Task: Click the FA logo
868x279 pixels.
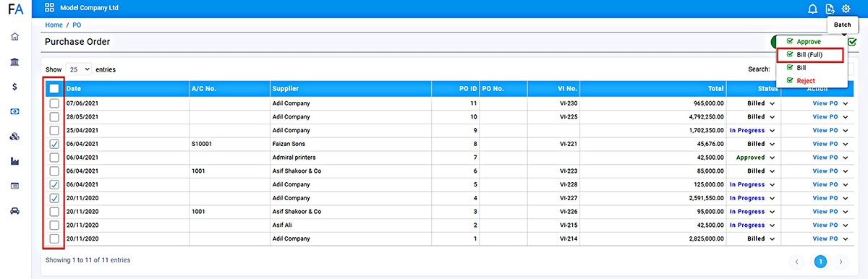Action: click(x=15, y=9)
